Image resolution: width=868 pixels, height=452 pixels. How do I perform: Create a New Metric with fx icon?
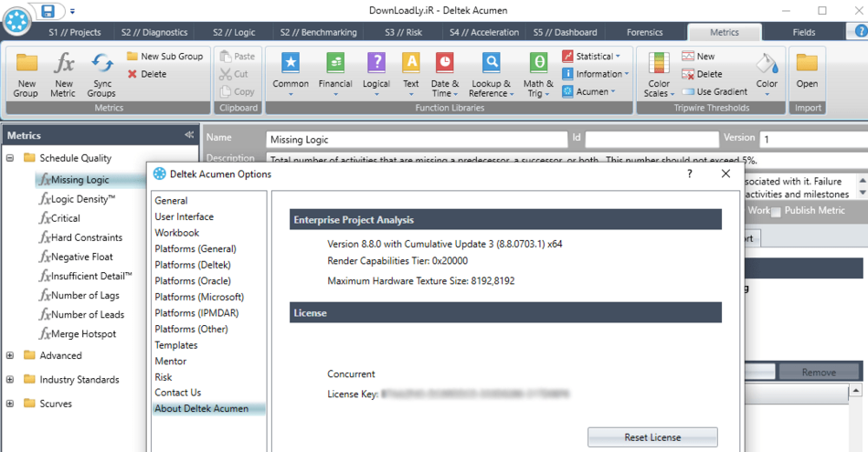(x=63, y=63)
